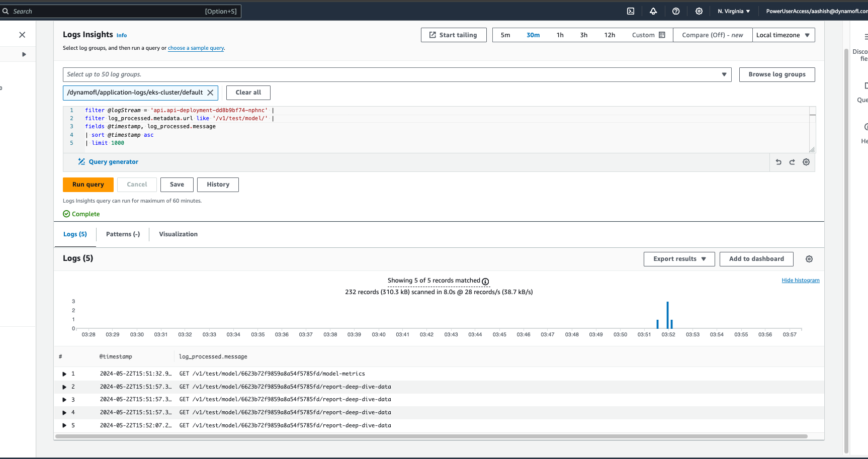Click into the console Search field
Viewport: 868px width, 459px height.
click(x=121, y=11)
